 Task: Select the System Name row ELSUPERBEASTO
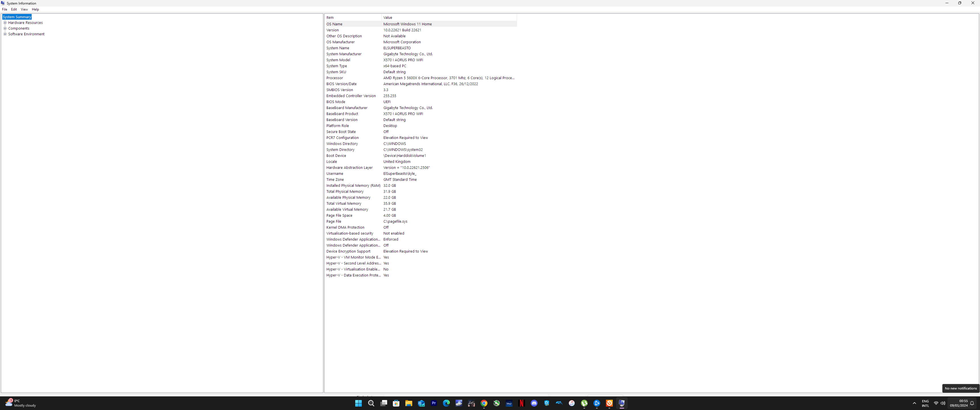[x=421, y=48]
